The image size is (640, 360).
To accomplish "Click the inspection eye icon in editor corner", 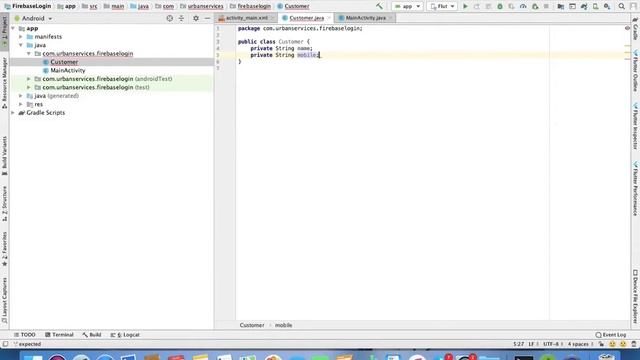I will pyautogui.click(x=627, y=28).
